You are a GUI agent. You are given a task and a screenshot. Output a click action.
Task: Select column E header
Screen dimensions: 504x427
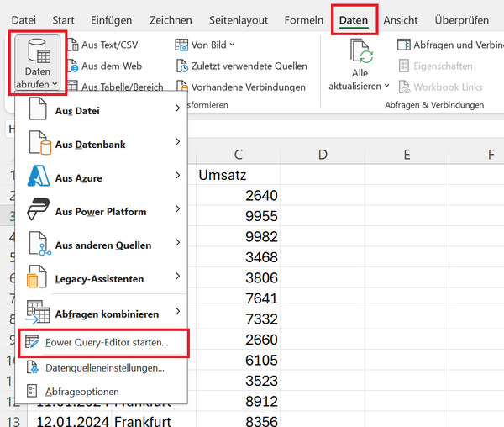point(407,155)
